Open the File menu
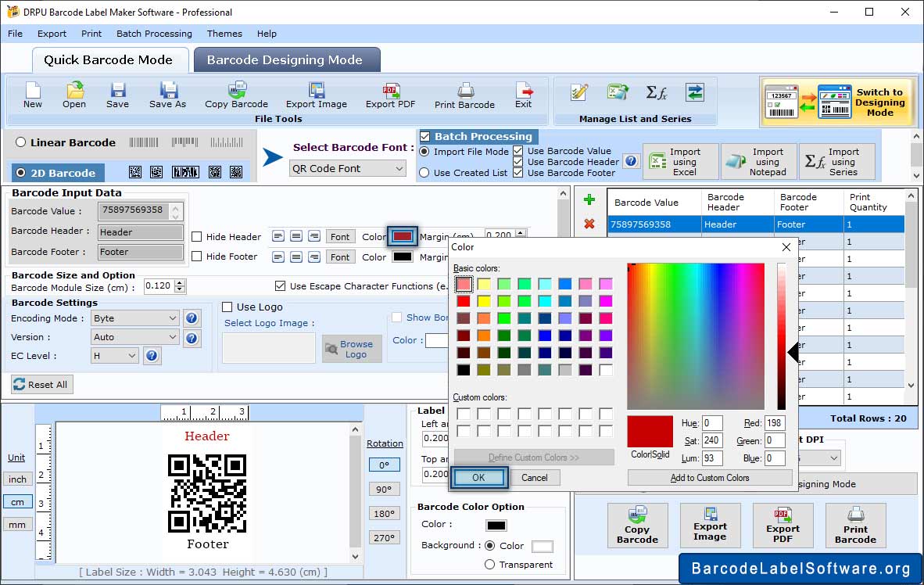This screenshot has height=585, width=924. pyautogui.click(x=16, y=34)
